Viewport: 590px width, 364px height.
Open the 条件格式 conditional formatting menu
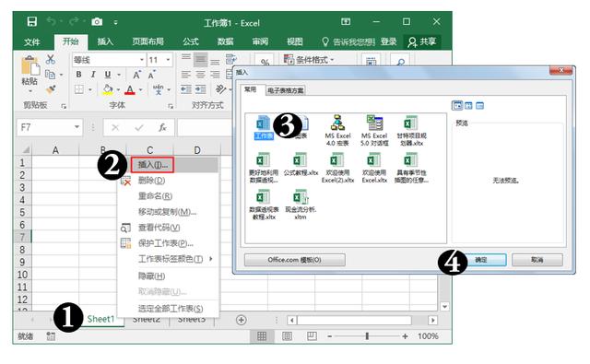[309, 59]
